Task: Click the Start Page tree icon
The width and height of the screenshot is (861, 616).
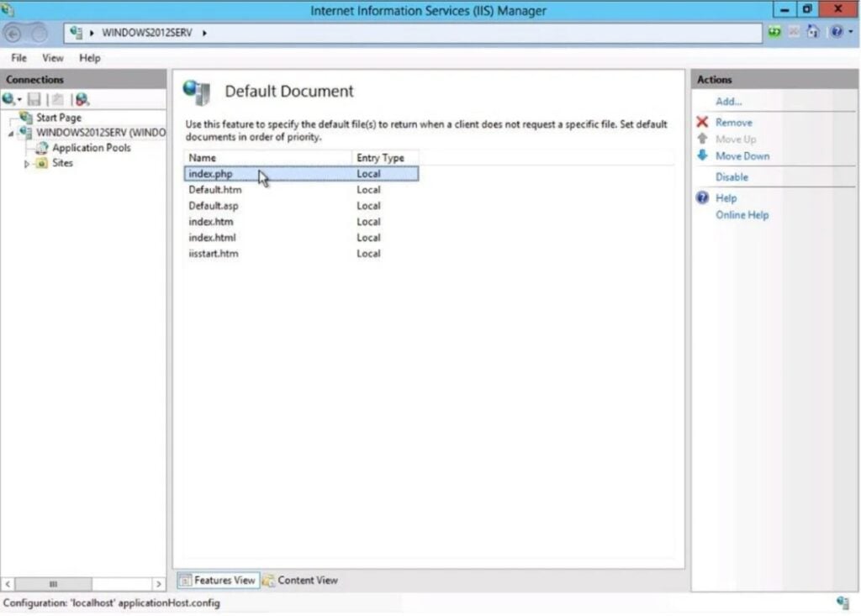Action: click(26, 117)
